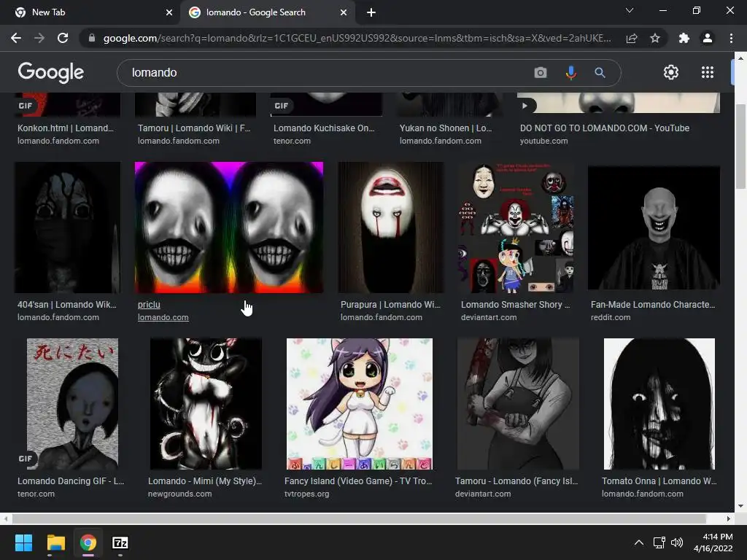747x560 pixels.
Task: Open Konkon.html Lomando result title
Action: click(66, 128)
